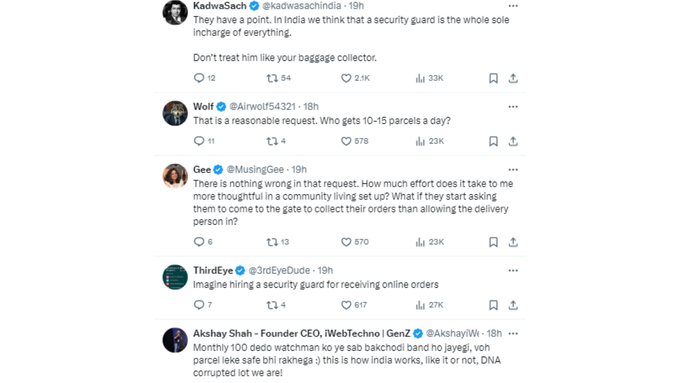Open more options on ThirdEye's tweet
The width and height of the screenshot is (680, 383).
(513, 271)
